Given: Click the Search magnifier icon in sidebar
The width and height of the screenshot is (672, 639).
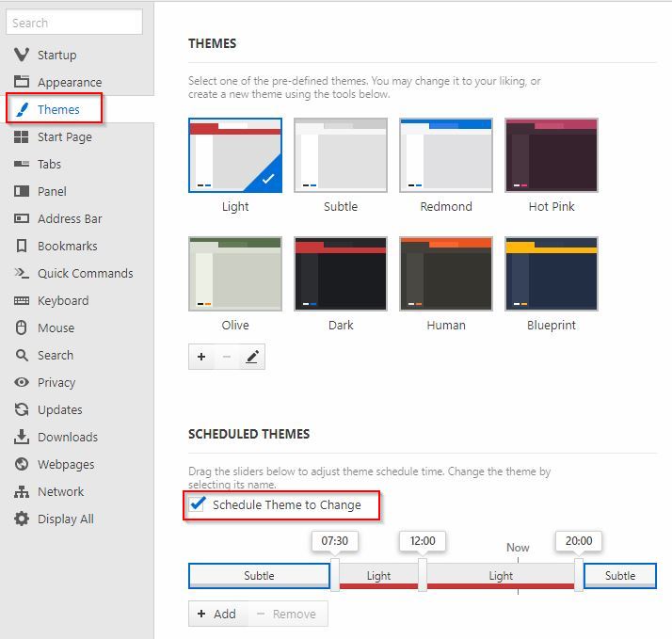Looking at the screenshot, I should 22,355.
